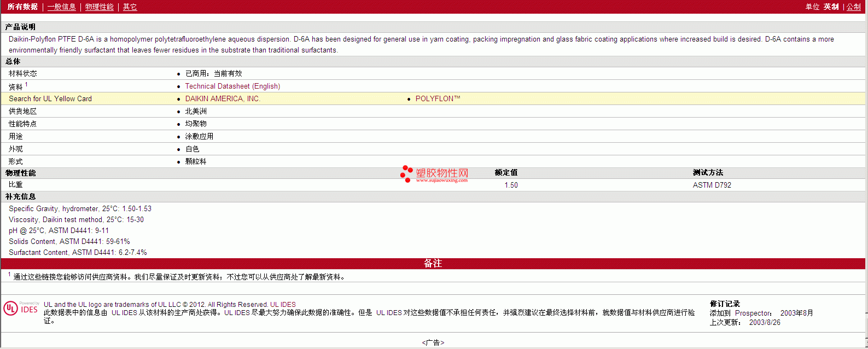Click the 单位 label in header
Image resolution: width=868 pixels, height=349 pixels.
[813, 7]
